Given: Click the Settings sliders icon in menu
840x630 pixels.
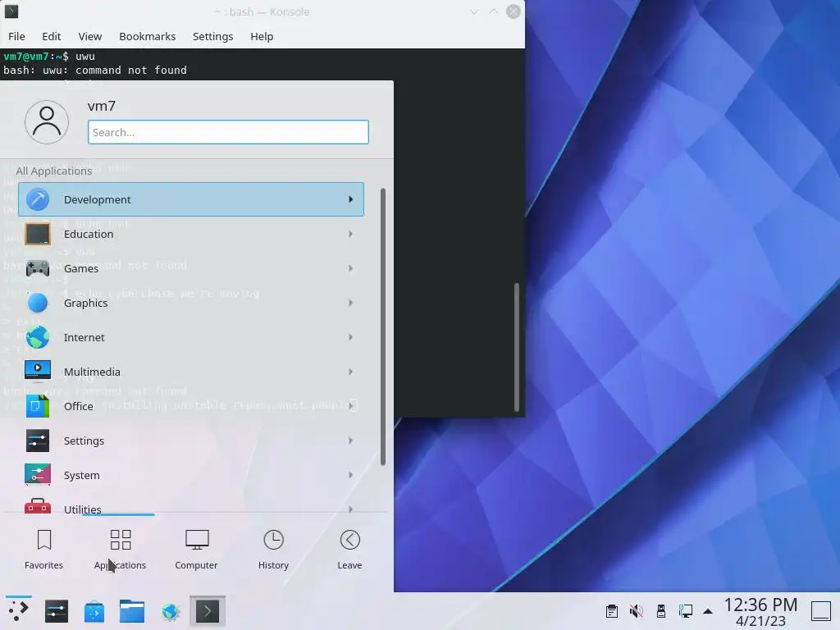Looking at the screenshot, I should [38, 441].
